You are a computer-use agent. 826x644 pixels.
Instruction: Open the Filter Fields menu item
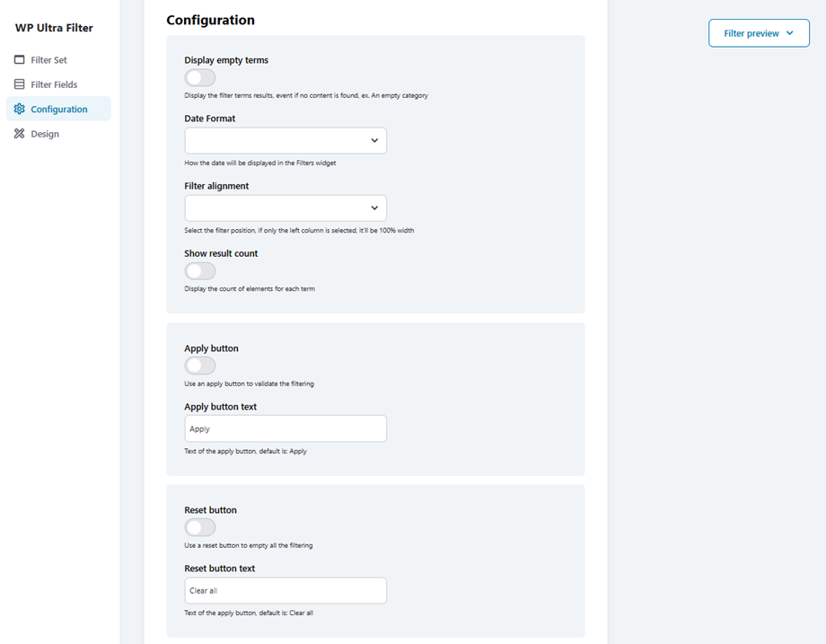click(x=54, y=84)
